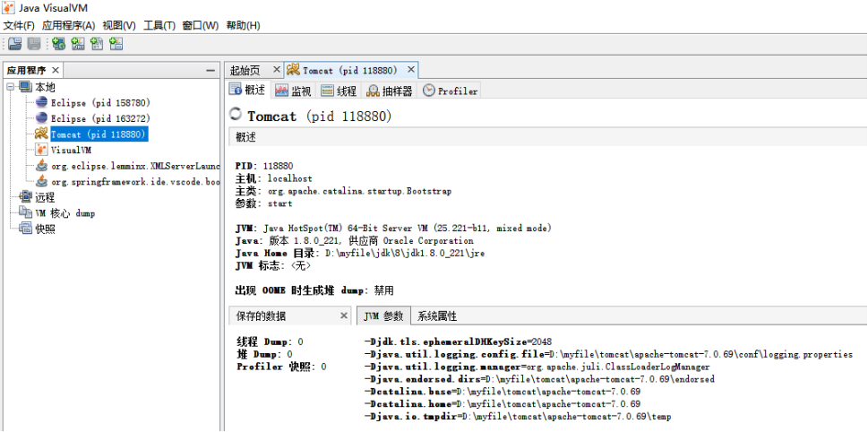
Task: Select org.eclipse.lemminx.XMLServerLauncher entry
Action: point(135,166)
